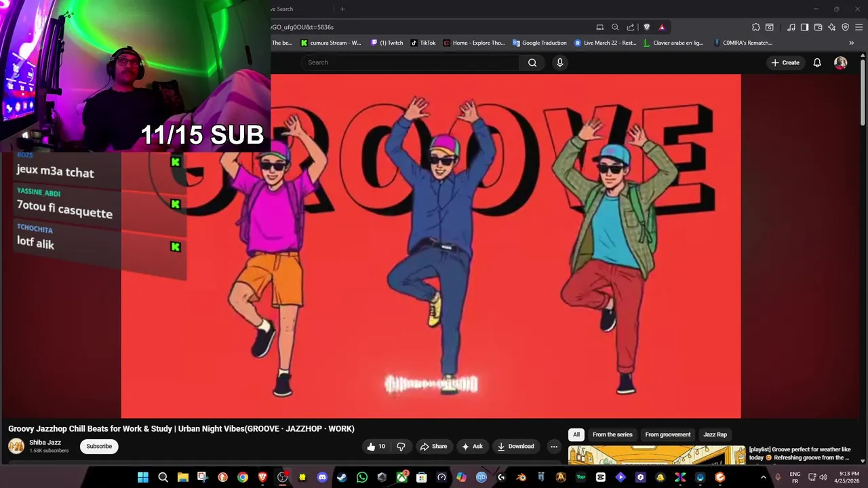Open the cumura Stream bookmark

pos(331,43)
